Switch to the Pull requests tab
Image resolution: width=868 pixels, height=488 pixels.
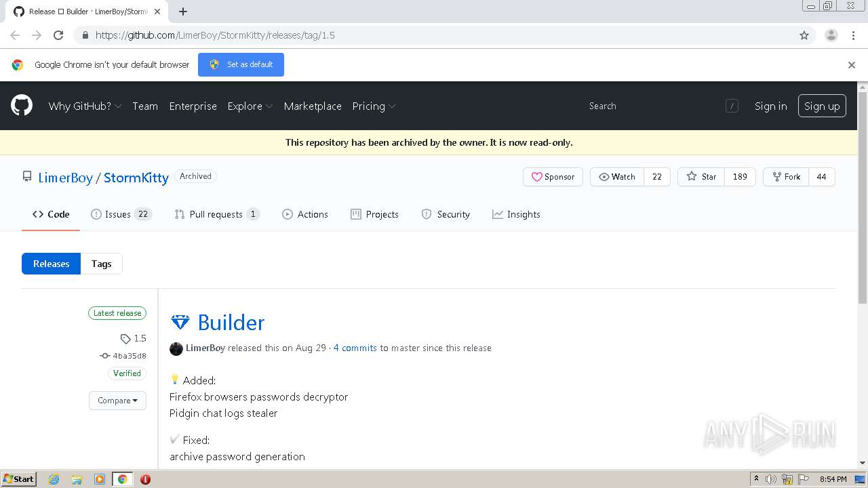coord(217,214)
